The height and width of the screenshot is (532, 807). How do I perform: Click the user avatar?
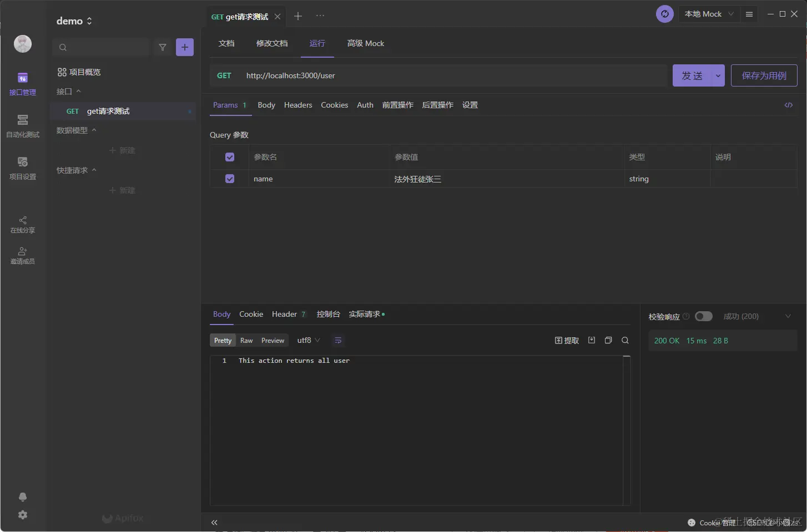pos(23,44)
